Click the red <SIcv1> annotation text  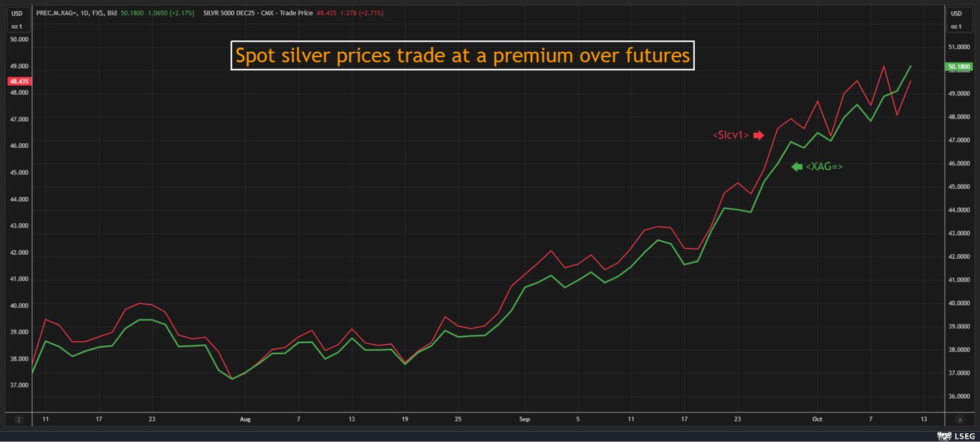(x=731, y=136)
